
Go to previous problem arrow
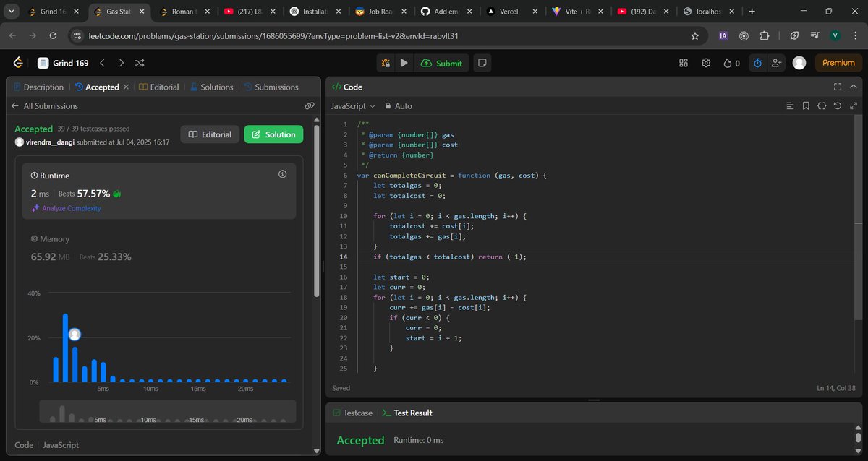(x=103, y=63)
